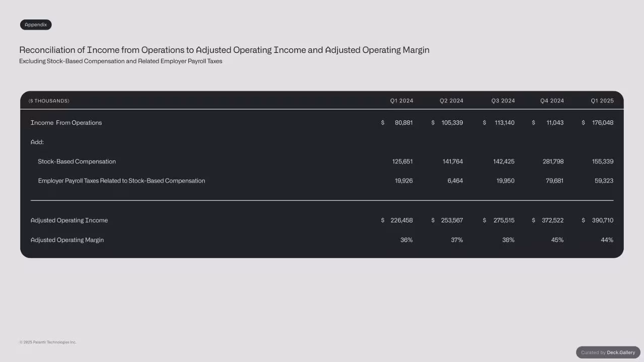Click the 155,339 stock compensation cell
The width and height of the screenshot is (644, 362).
tap(603, 161)
